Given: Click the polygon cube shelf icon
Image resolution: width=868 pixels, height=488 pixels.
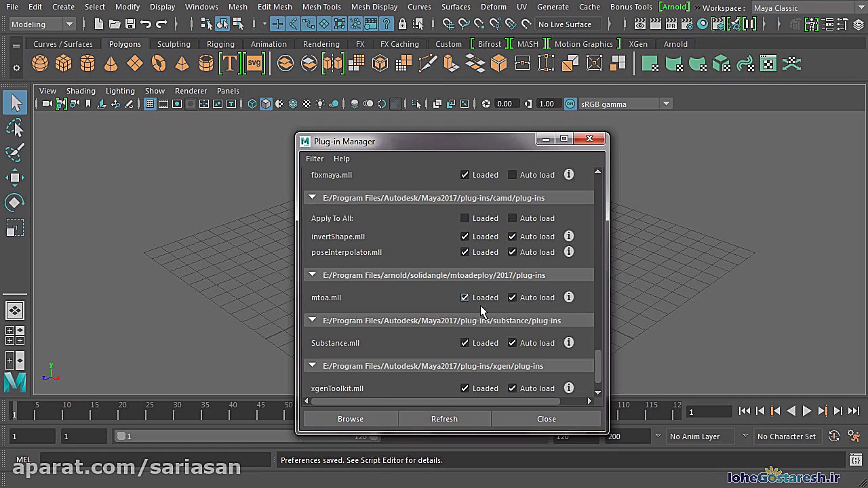Looking at the screenshot, I should (x=64, y=64).
